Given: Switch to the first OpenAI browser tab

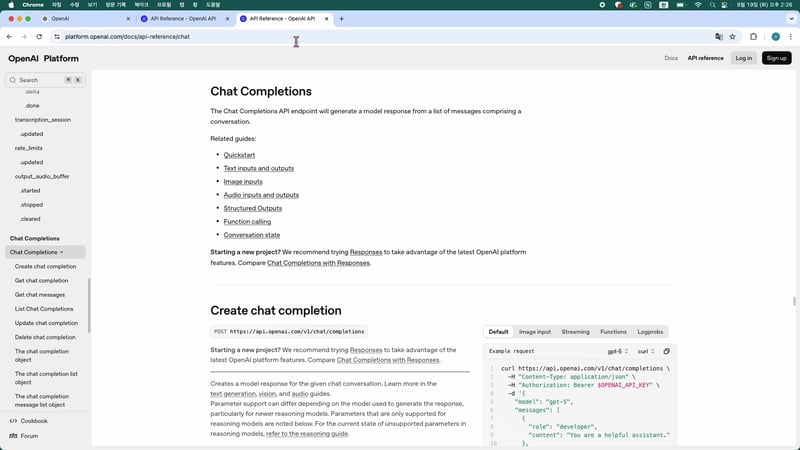Looking at the screenshot, I should click(80, 18).
